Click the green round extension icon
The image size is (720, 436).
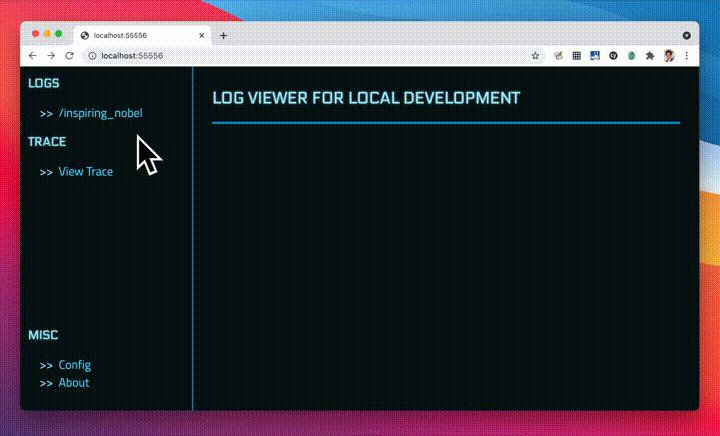[x=631, y=56]
